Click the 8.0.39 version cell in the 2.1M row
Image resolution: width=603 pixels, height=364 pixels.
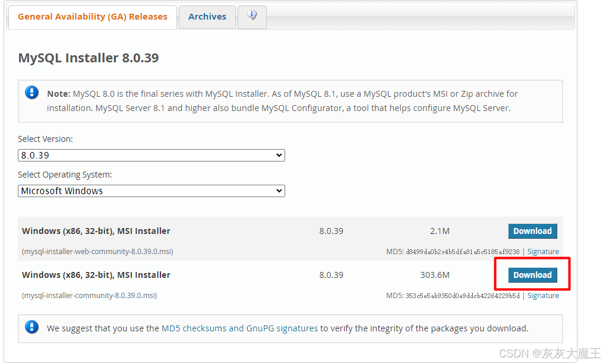click(x=331, y=231)
